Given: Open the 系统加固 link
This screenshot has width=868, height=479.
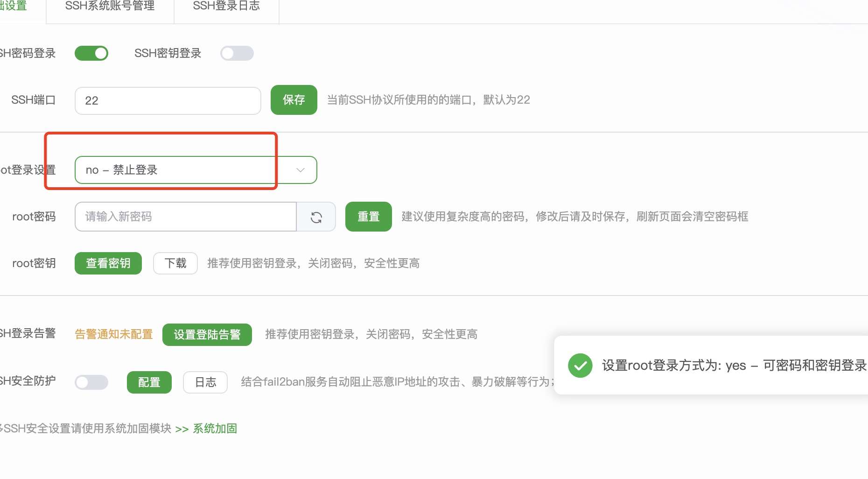Looking at the screenshot, I should click(x=215, y=429).
